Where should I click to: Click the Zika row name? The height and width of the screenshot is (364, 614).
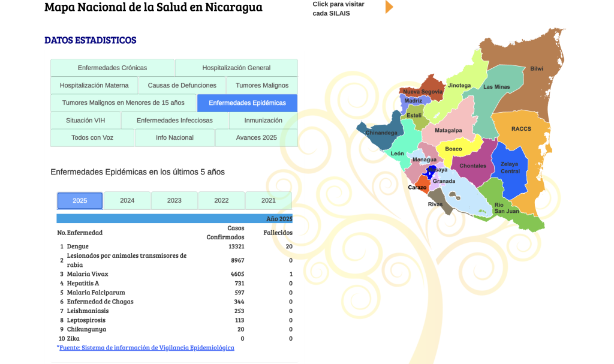73,339
